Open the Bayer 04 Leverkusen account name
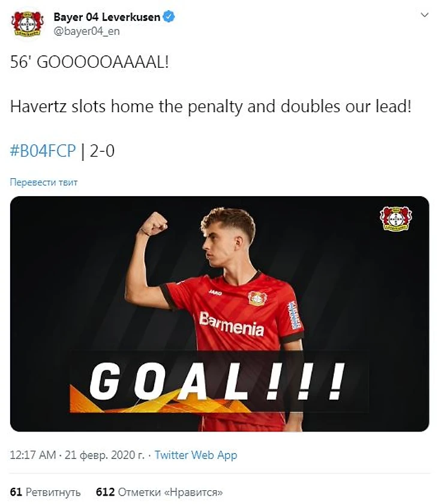The height and width of the screenshot is (504, 438). (107, 17)
